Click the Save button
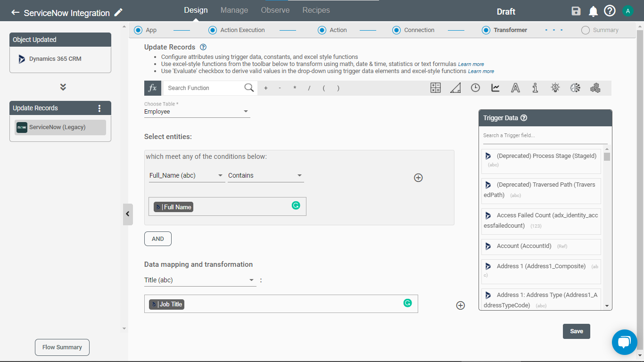The height and width of the screenshot is (362, 644). pos(577,331)
